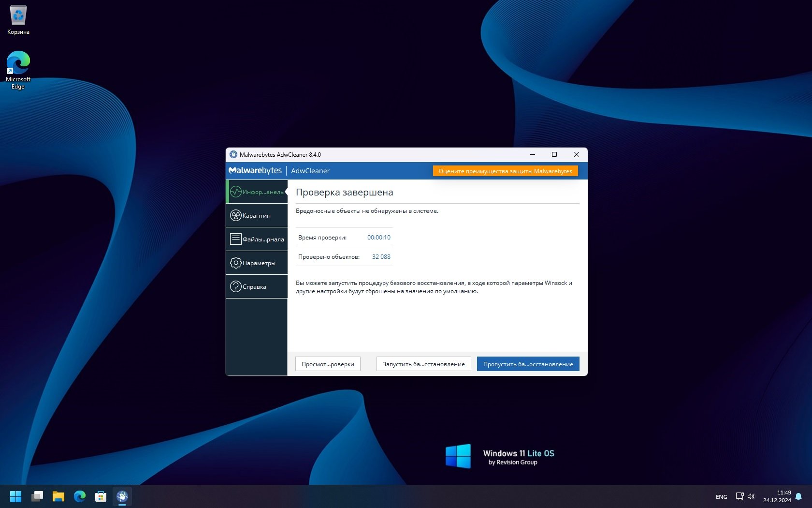Click the Запустить ба...сстановление button
812x508 pixels.
click(x=423, y=364)
